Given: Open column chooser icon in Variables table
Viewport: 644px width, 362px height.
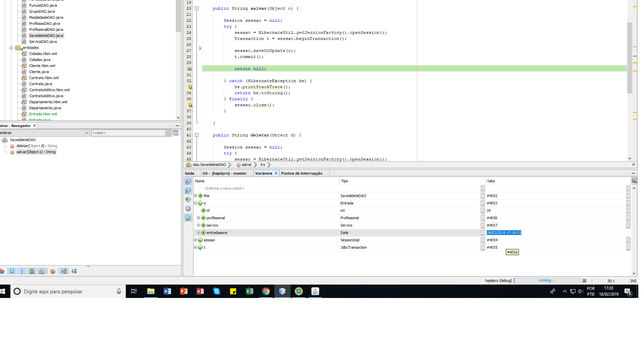Looking at the screenshot, I should pos(634,181).
